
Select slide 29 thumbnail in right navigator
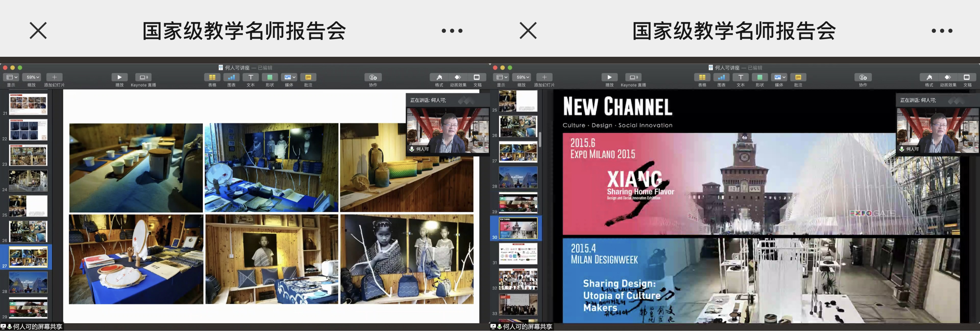click(518, 203)
